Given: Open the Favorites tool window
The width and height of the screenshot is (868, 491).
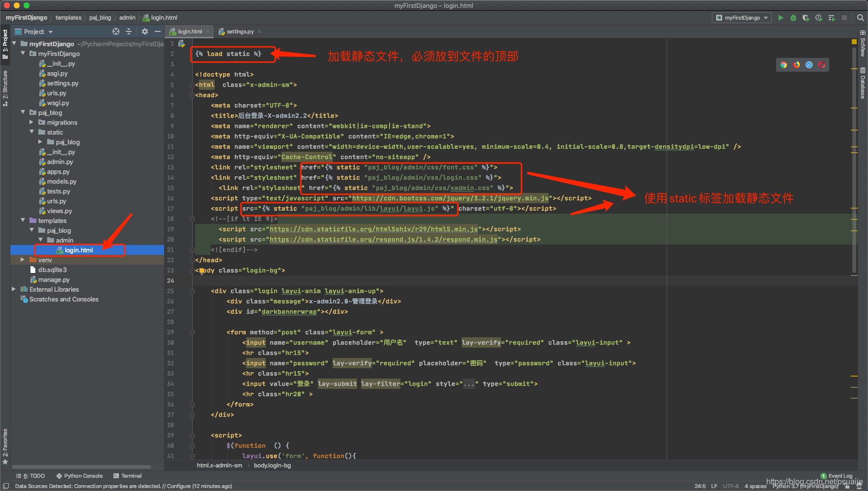Looking at the screenshot, I should click(x=5, y=447).
